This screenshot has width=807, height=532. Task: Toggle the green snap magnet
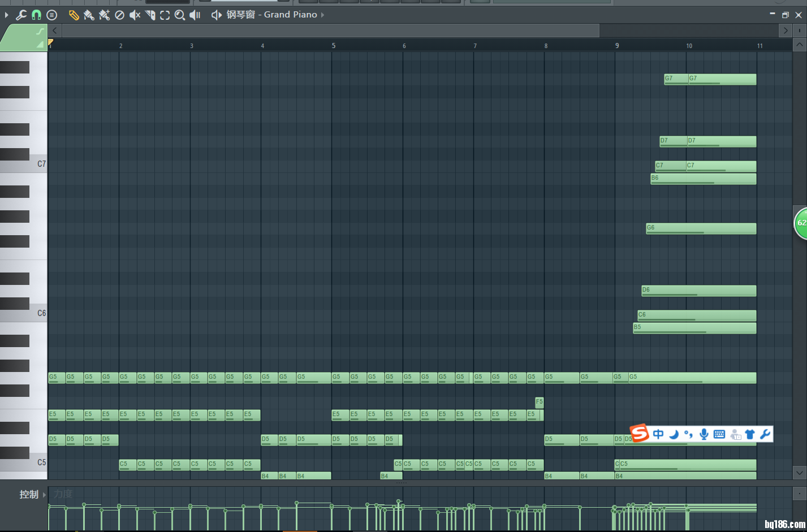[x=37, y=15]
